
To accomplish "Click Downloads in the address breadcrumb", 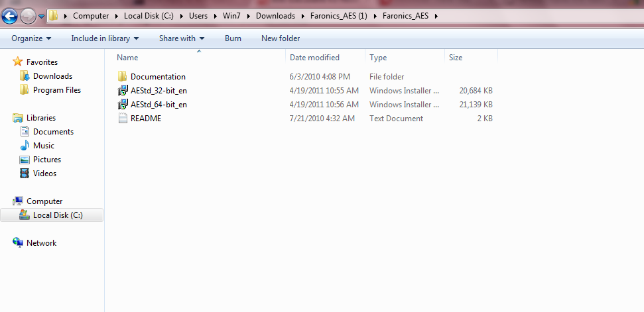I will pyautogui.click(x=276, y=16).
